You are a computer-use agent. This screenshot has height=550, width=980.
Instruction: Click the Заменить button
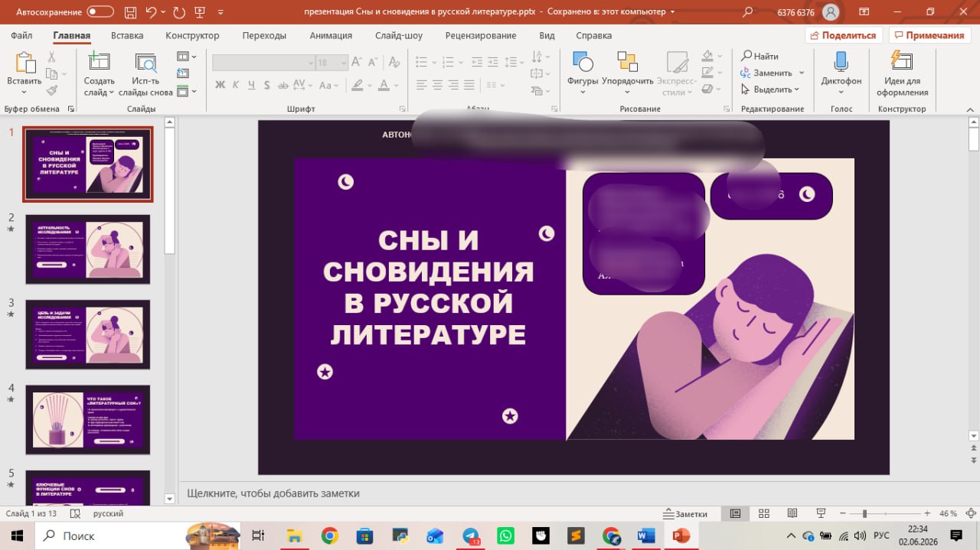coord(766,73)
